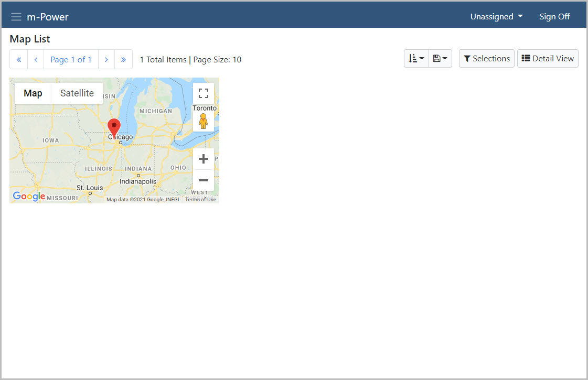The height and width of the screenshot is (380, 588).
Task: Open the Terms of Use link
Action: point(200,199)
